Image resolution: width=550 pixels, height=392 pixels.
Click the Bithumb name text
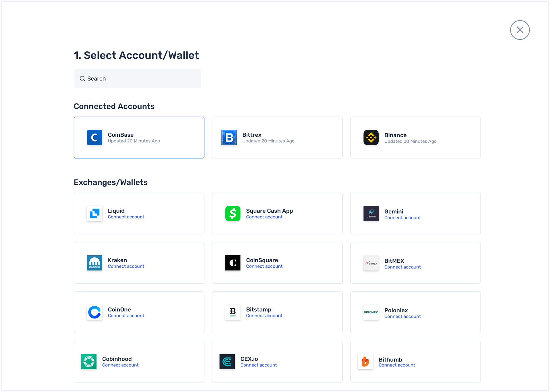pos(390,360)
